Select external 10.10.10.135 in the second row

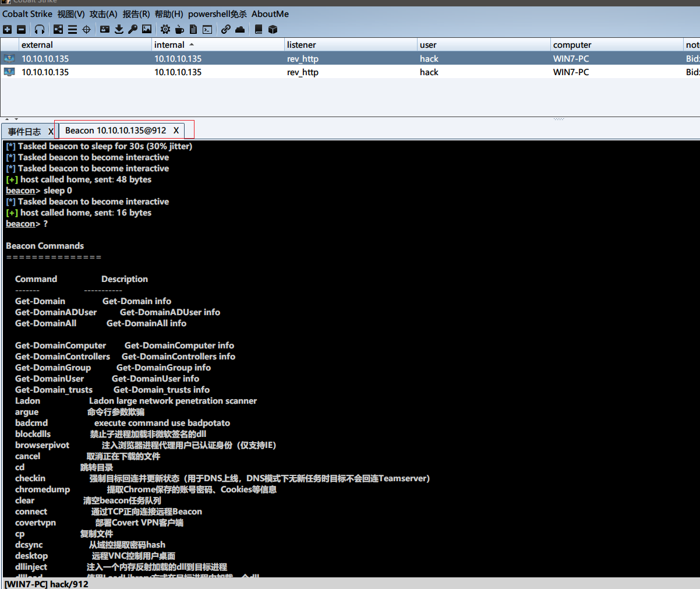[45, 72]
